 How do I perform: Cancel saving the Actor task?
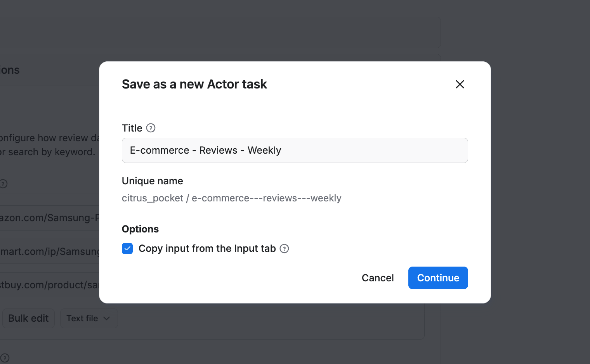coord(377,278)
